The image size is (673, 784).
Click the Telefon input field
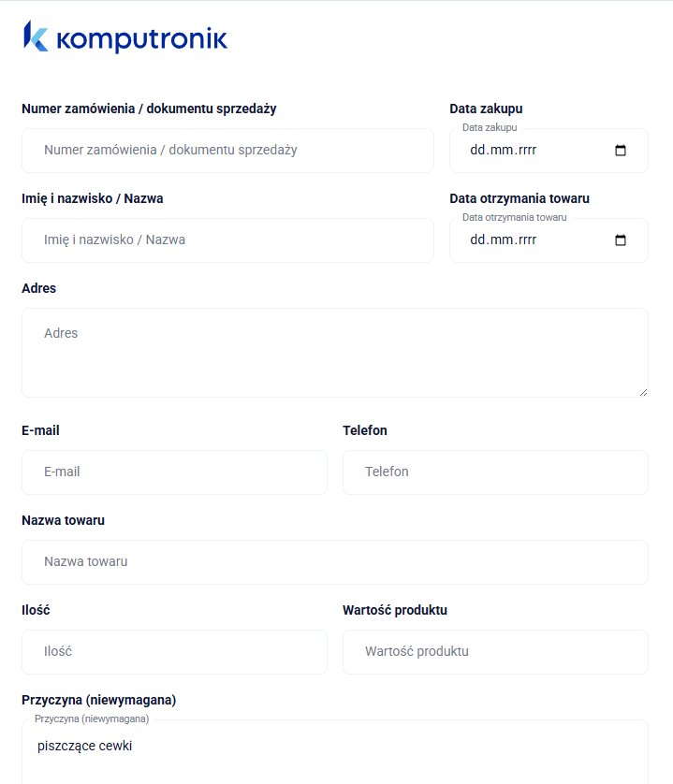495,472
